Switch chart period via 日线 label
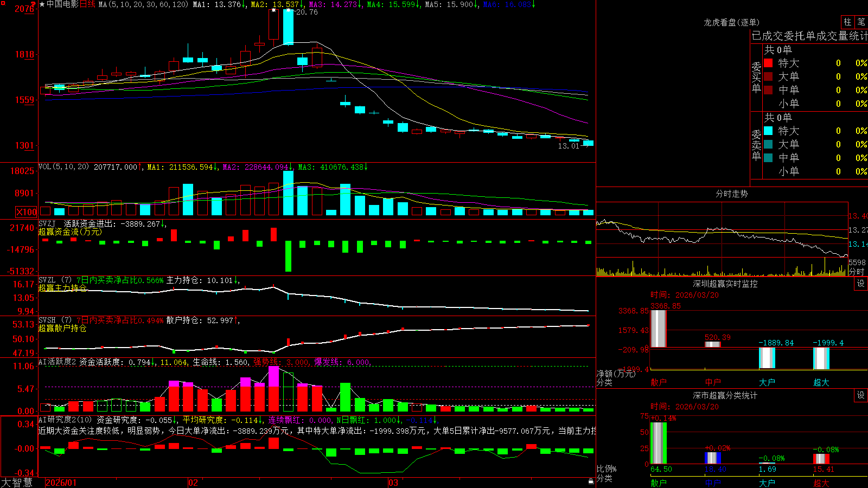868x488 pixels. (87, 4)
